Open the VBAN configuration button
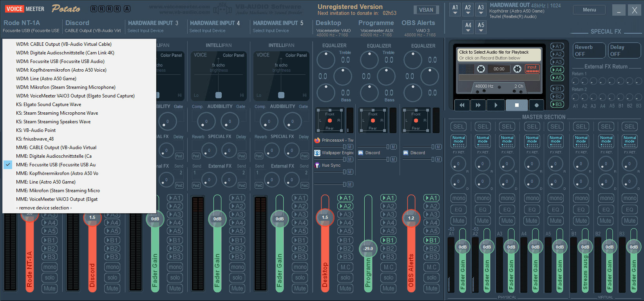Image resolution: width=644 pixels, height=301 pixels. tap(426, 10)
